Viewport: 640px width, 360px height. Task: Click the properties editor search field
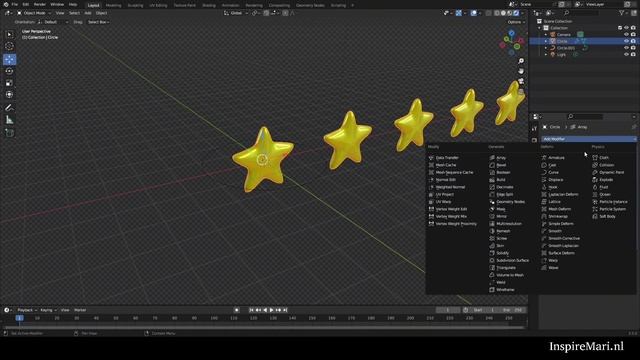point(585,117)
